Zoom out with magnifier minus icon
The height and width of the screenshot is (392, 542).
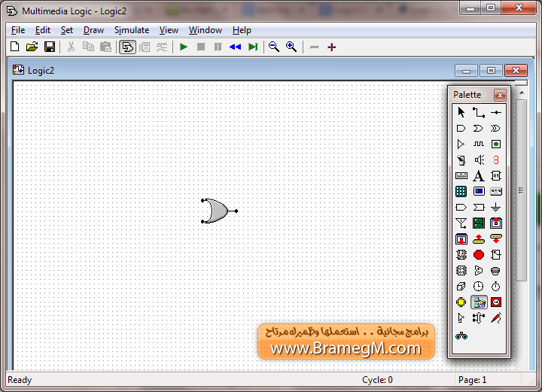click(x=274, y=47)
